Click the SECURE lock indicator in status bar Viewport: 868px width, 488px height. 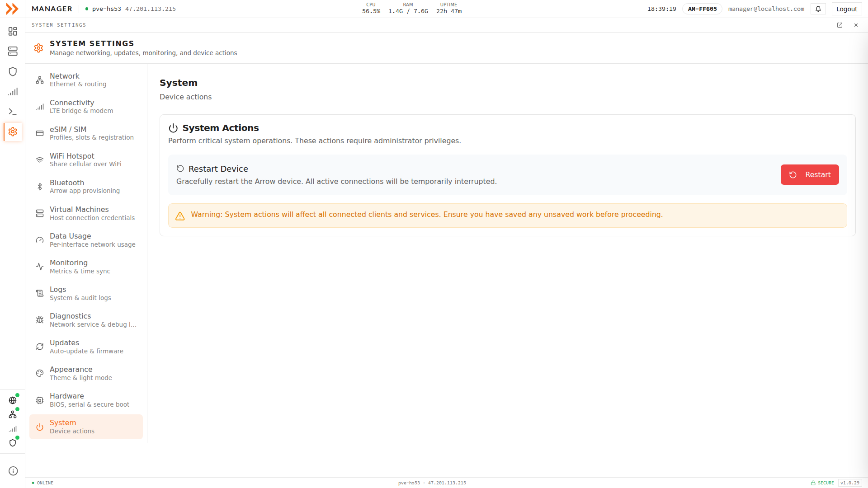point(822,483)
